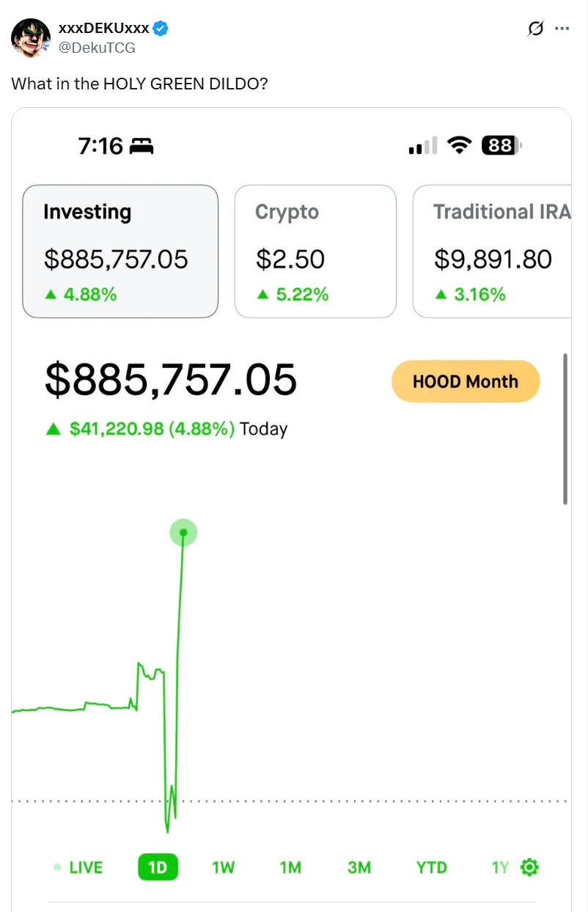The image size is (588, 912).
Task: Select the Investing account card
Action: (120, 251)
